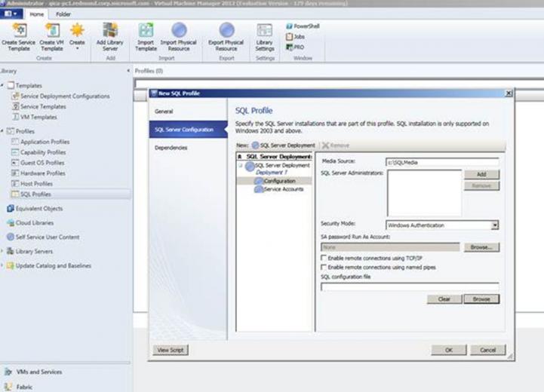Toggle the PRO window button

click(x=295, y=47)
